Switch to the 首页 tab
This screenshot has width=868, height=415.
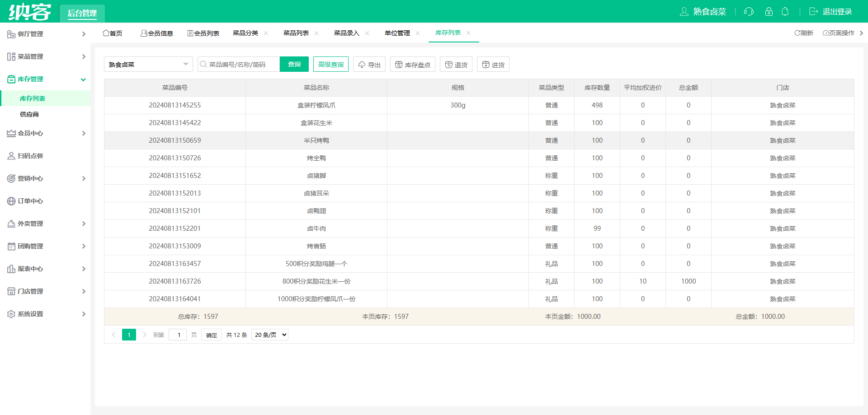113,33
